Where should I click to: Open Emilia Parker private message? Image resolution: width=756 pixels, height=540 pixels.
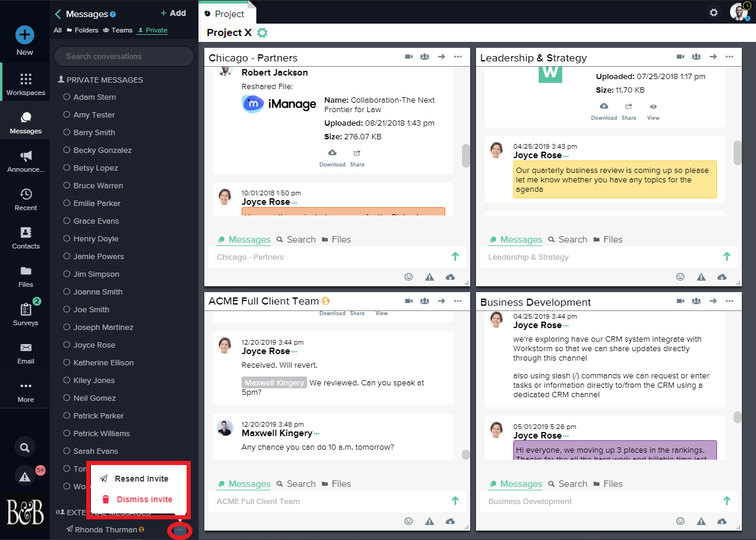tap(97, 203)
